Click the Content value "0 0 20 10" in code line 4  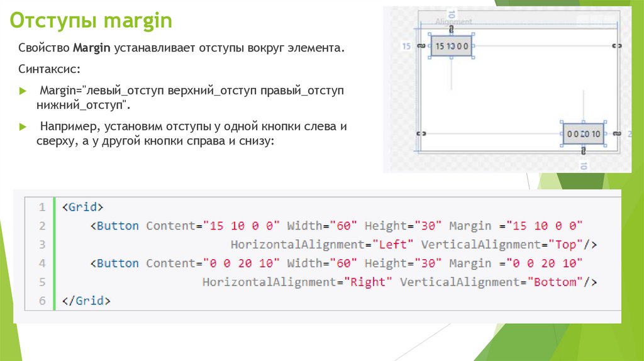pos(241,264)
